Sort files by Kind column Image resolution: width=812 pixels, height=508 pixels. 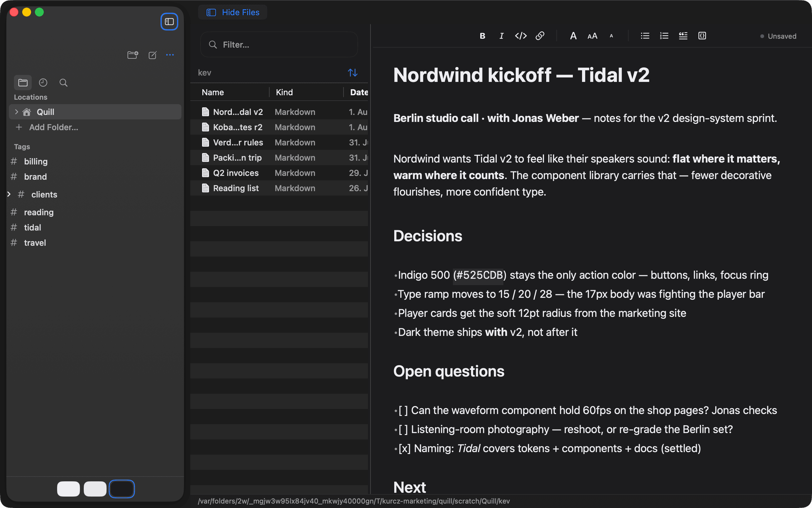coord(284,92)
